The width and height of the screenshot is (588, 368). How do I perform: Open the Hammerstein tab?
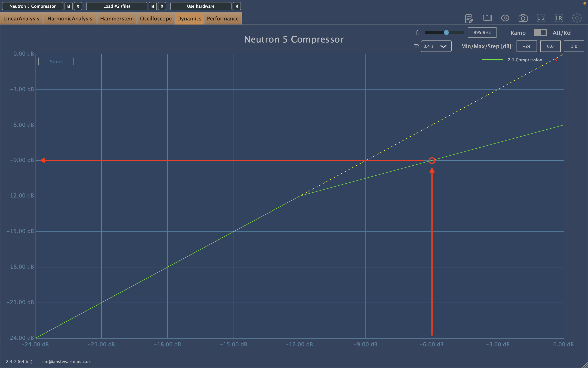pos(117,18)
